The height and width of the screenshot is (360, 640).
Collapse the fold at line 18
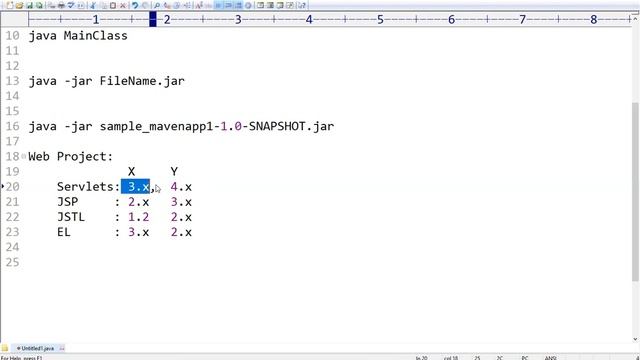coord(23,156)
